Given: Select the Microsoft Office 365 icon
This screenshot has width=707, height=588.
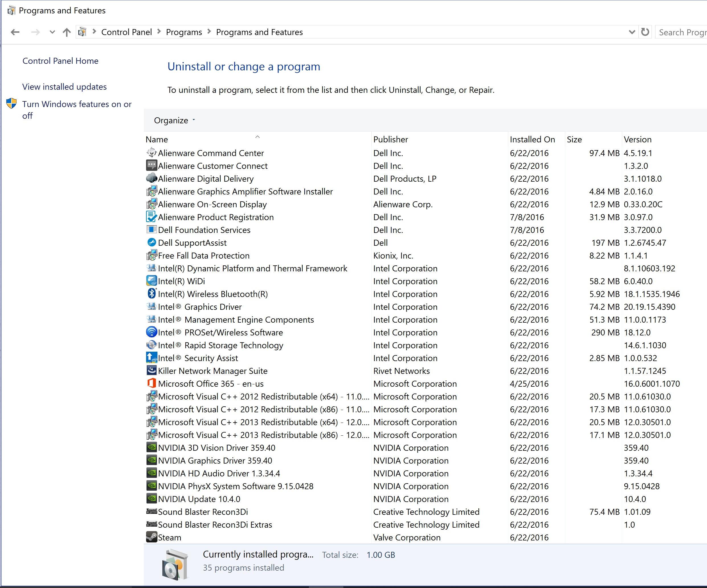Looking at the screenshot, I should pyautogui.click(x=151, y=383).
